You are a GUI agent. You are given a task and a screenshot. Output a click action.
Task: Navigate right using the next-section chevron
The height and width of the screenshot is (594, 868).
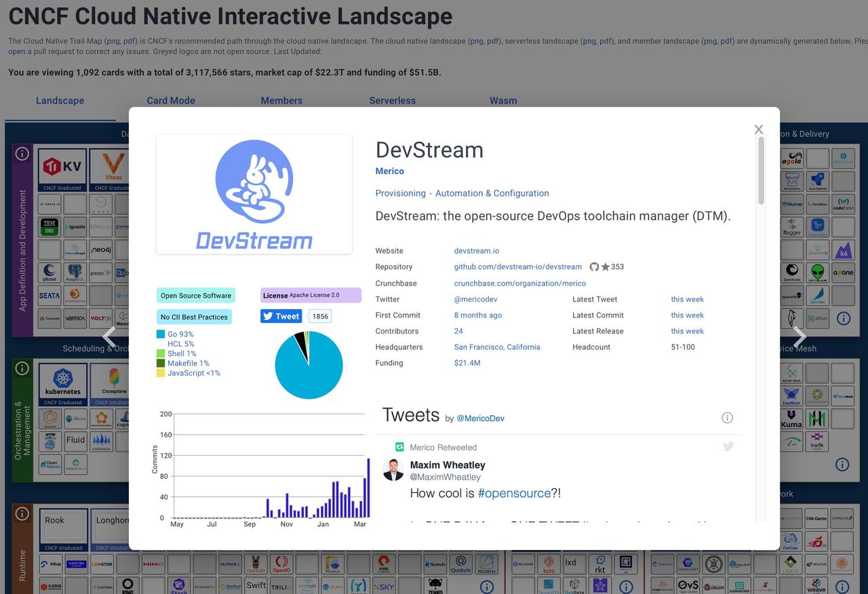pyautogui.click(x=800, y=336)
